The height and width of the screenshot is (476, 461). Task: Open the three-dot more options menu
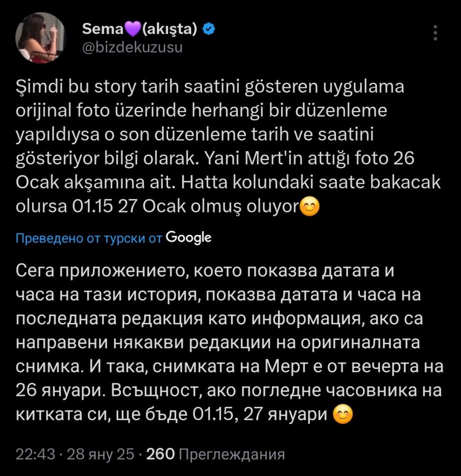(x=435, y=33)
